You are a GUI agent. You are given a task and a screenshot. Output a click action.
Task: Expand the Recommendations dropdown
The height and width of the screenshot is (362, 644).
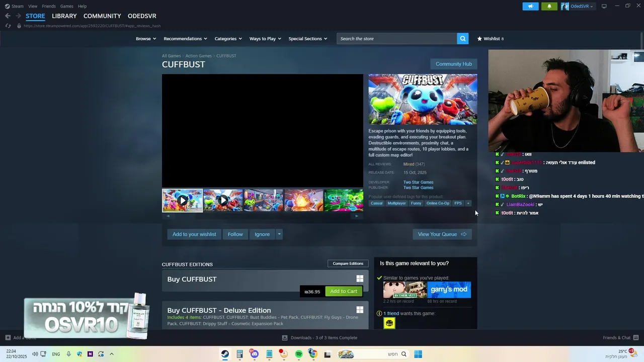pyautogui.click(x=186, y=39)
